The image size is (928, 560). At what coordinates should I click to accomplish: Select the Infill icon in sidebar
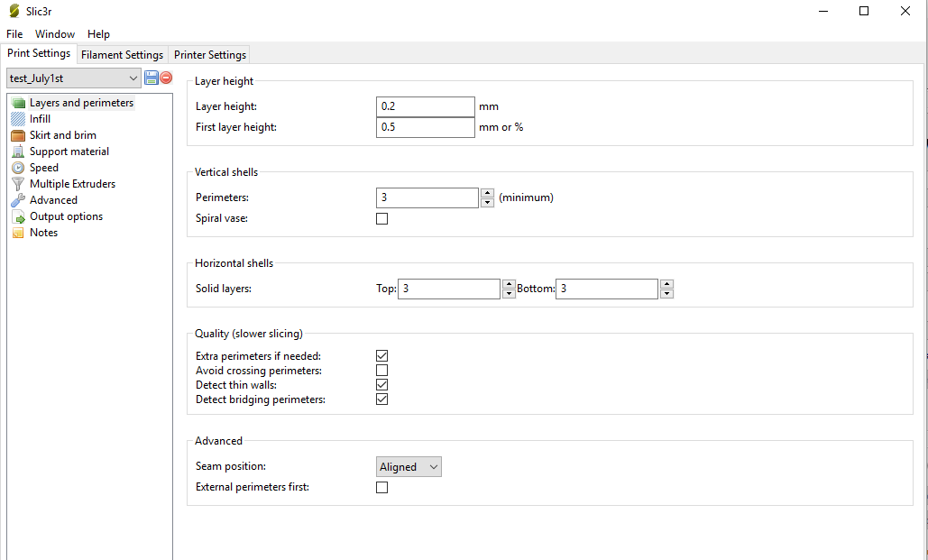click(18, 119)
